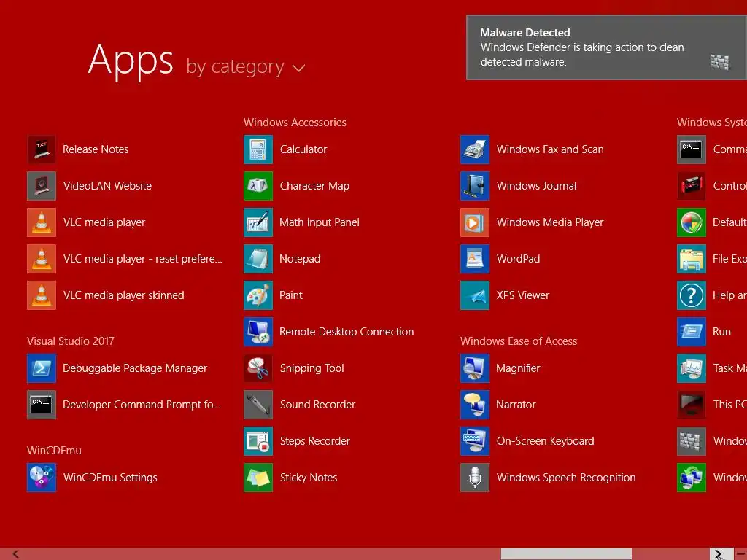Click the 'Windows Journal' label
Image resolution: width=747 pixels, height=560 pixels.
(x=536, y=186)
